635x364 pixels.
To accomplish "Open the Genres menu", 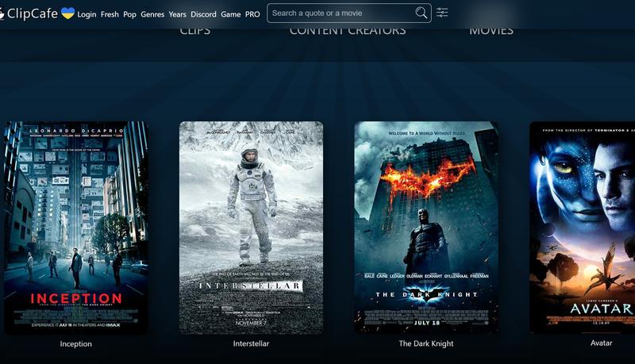I will pyautogui.click(x=152, y=14).
